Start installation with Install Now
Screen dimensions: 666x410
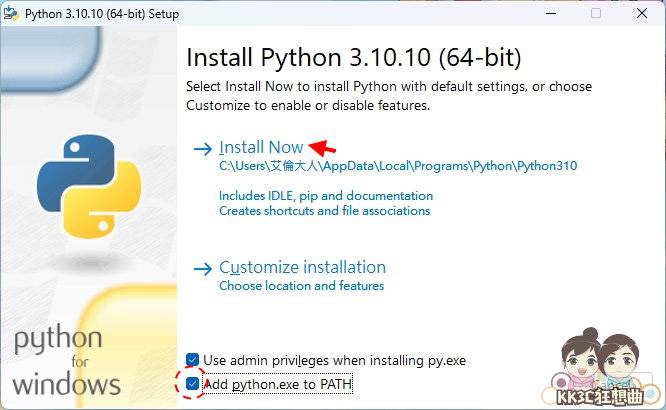click(261, 148)
